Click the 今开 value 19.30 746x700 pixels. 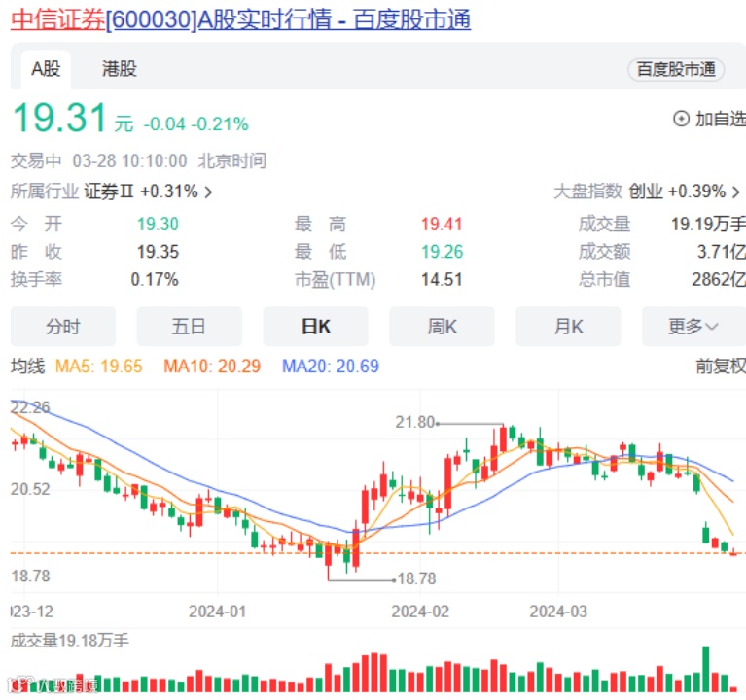click(158, 224)
